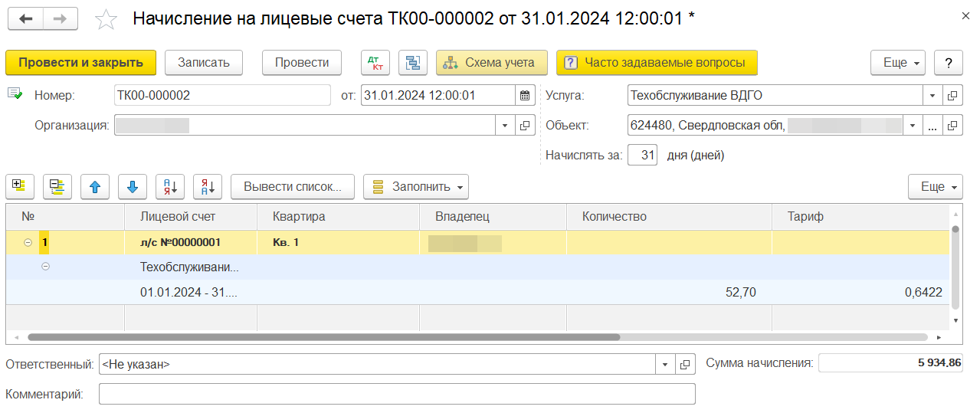Click the Сумма начисления field
The height and width of the screenshot is (413, 980).
(x=890, y=363)
